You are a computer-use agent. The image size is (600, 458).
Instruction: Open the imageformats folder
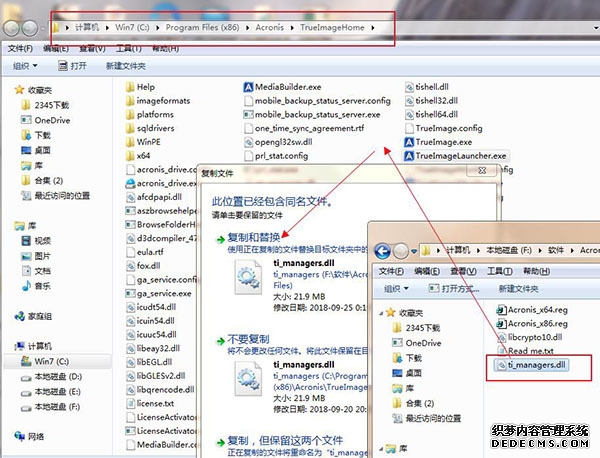tap(158, 101)
